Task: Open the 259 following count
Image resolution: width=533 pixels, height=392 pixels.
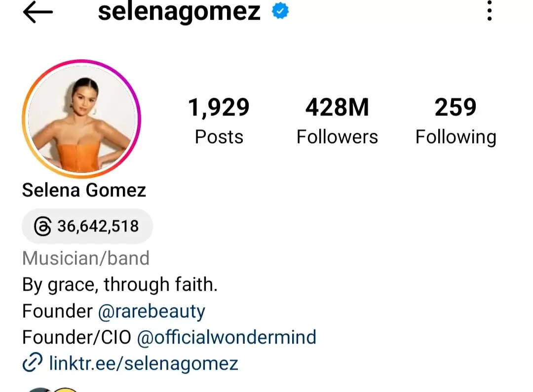Action: tap(456, 107)
